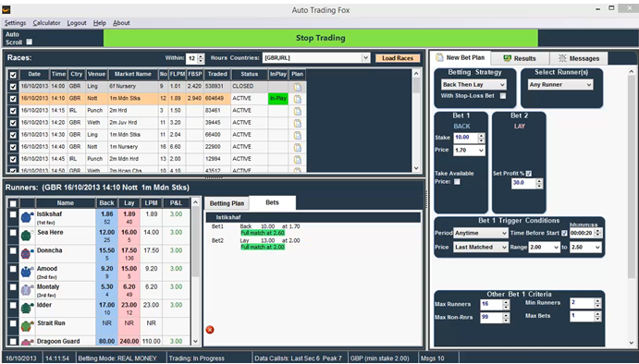Click Montaly jockey silks icon
Viewport: 639px width, 364px height.
pos(27,289)
